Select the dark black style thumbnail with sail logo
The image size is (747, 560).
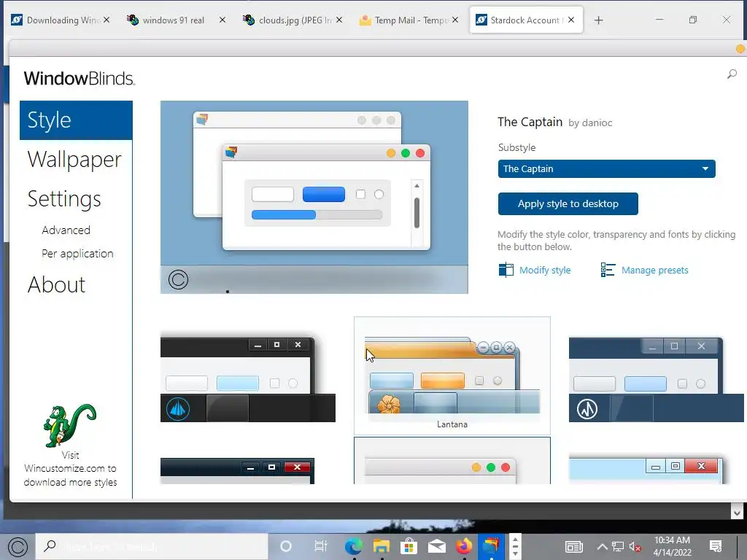[x=248, y=379]
